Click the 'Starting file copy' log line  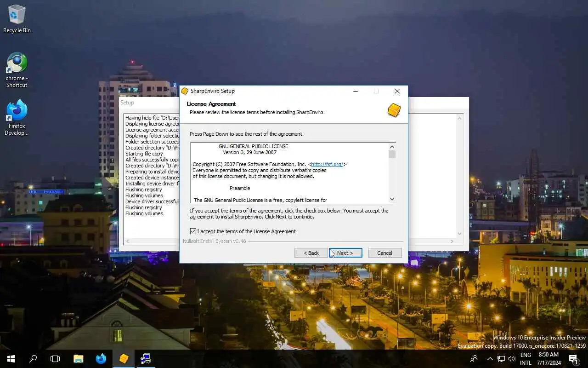(x=144, y=154)
